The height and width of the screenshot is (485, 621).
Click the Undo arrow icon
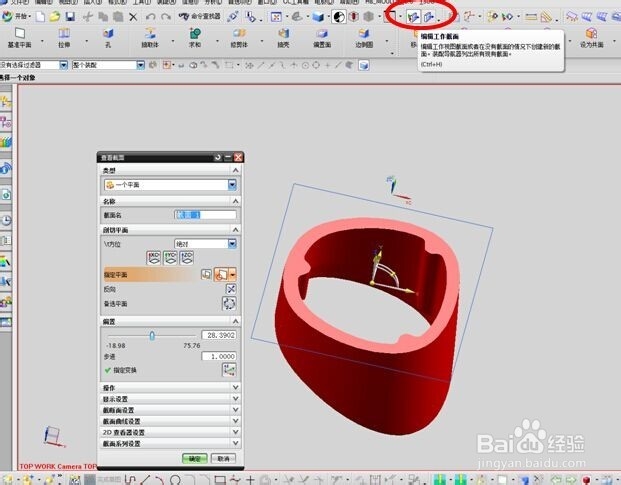pyautogui.click(x=150, y=17)
